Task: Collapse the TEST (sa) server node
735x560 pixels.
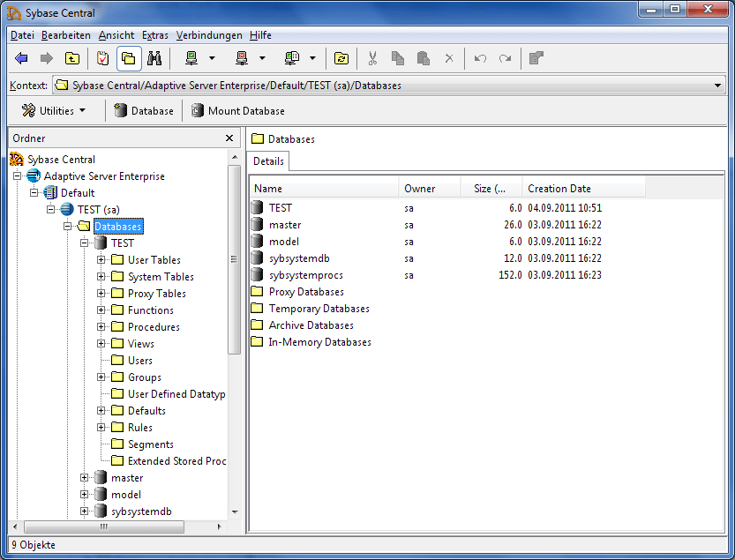Action: coord(51,209)
